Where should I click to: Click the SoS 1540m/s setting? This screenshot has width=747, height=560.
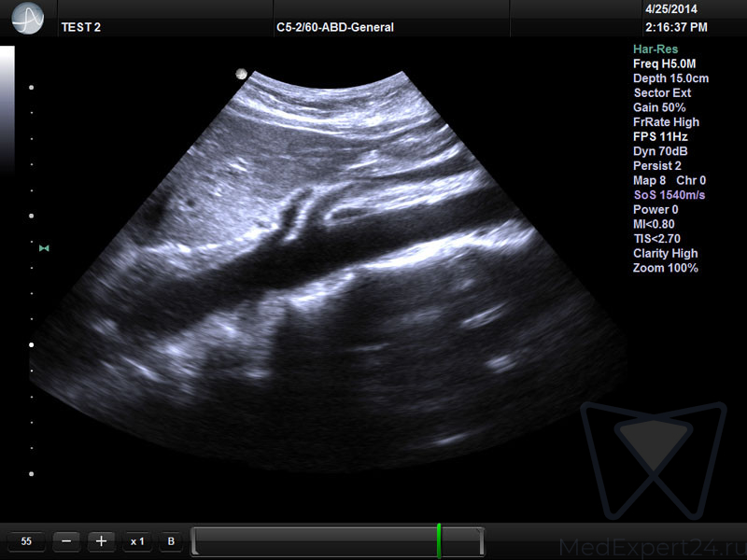(x=669, y=195)
